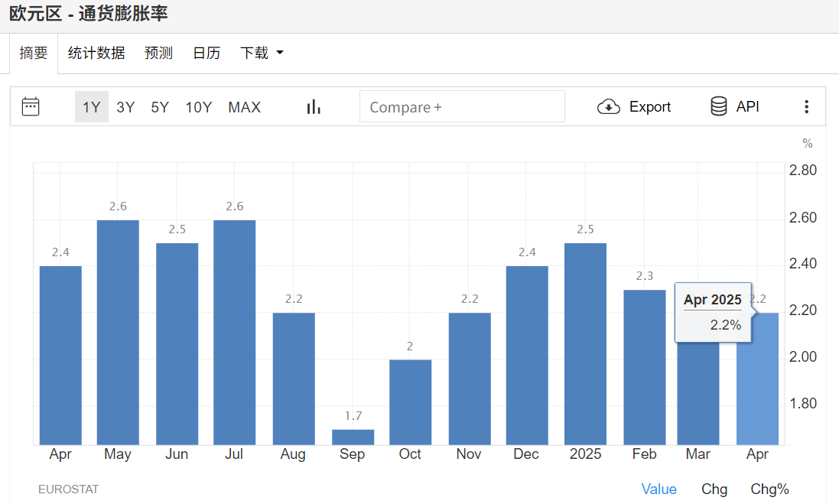Screen dimensions: 839x504
Task: Open the three-dot more options menu
Action: [x=806, y=106]
